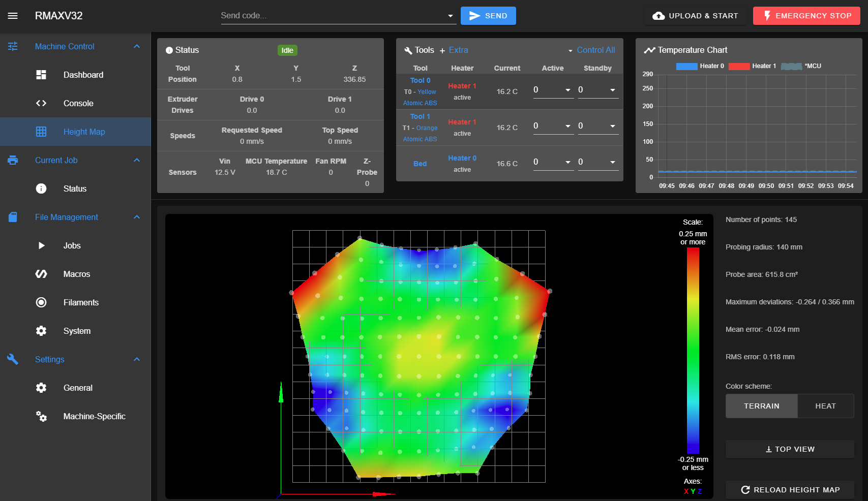Click UPLOAD & START button

(x=695, y=16)
